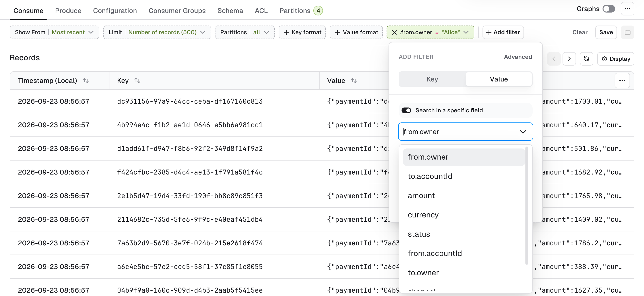This screenshot has width=644, height=296.
Task: Go to Consumer Groups tab
Action: pos(177,11)
